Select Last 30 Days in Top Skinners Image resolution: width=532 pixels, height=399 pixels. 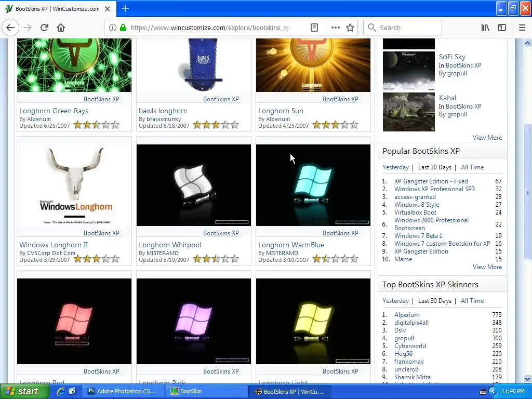tap(435, 301)
